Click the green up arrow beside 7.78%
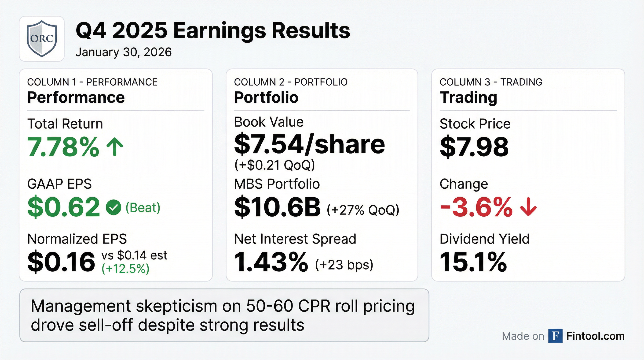 click(115, 147)
